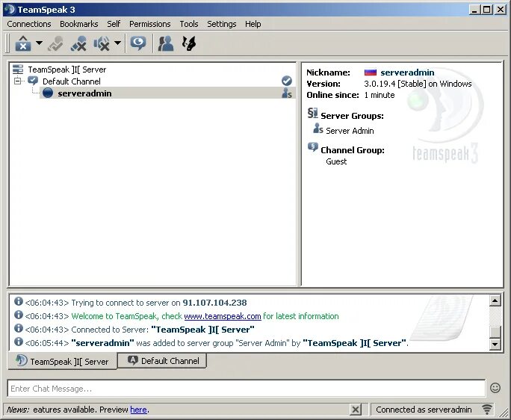The height and width of the screenshot is (420, 511).
Task: Open the Tools menu
Action: [189, 24]
